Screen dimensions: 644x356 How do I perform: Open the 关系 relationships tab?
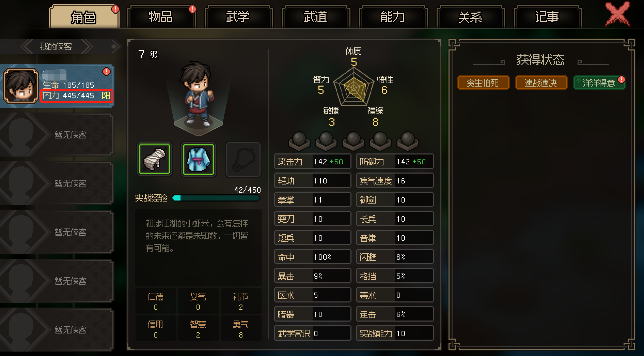click(x=470, y=17)
